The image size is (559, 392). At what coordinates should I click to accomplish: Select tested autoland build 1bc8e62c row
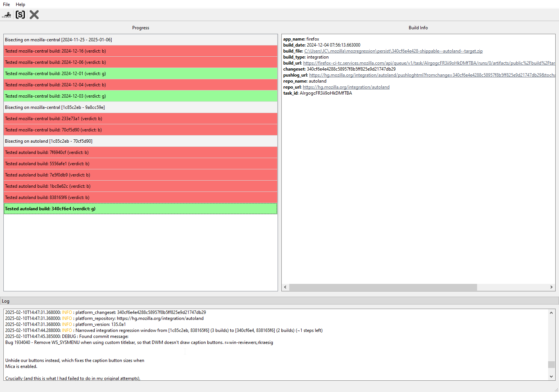click(x=141, y=186)
